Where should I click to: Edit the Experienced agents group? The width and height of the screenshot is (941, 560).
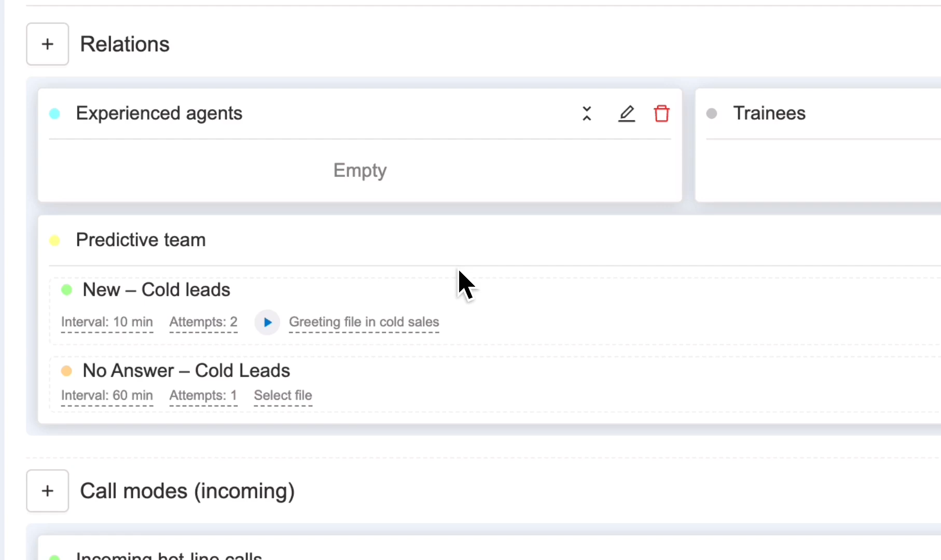(x=626, y=114)
